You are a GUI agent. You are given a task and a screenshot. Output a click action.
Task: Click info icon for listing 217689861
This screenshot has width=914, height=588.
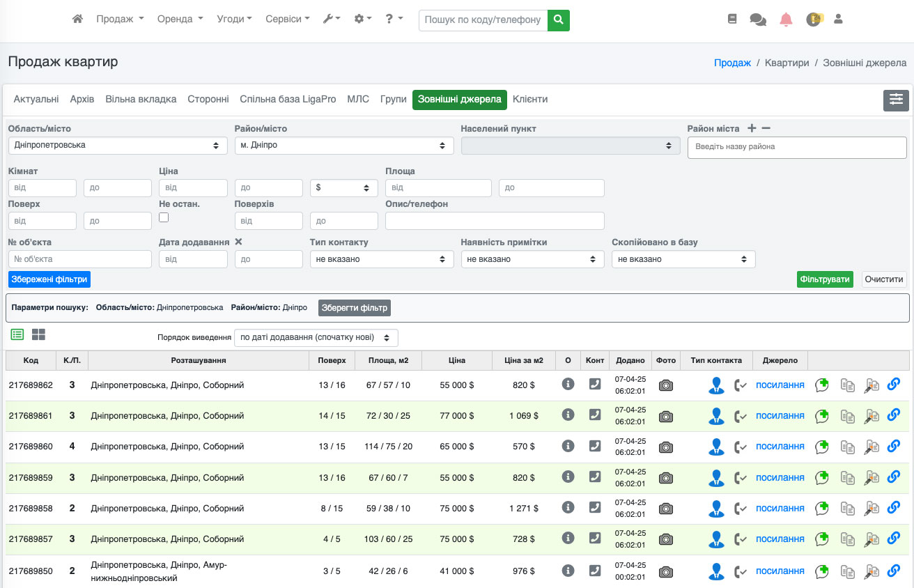pyautogui.click(x=568, y=415)
